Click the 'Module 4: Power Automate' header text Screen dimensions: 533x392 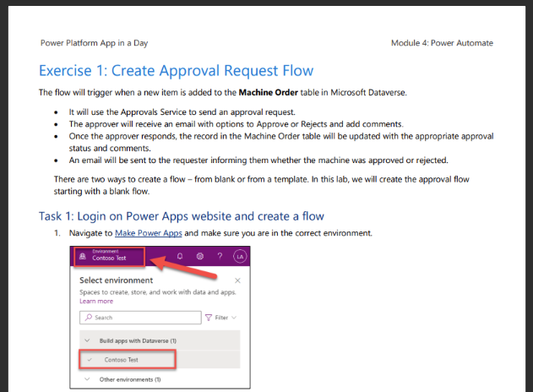click(442, 43)
